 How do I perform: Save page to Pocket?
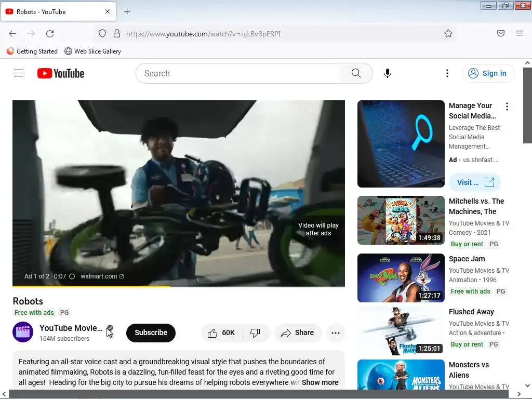(501, 33)
